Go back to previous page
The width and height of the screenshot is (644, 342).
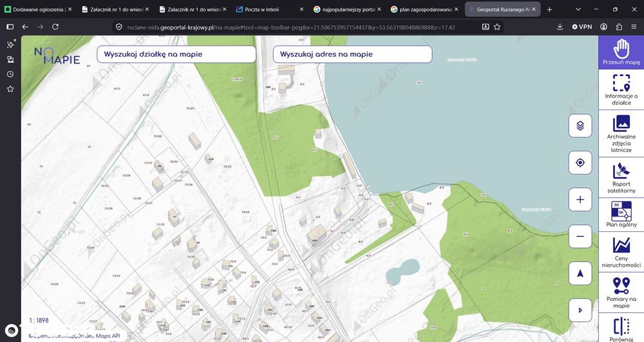click(25, 26)
